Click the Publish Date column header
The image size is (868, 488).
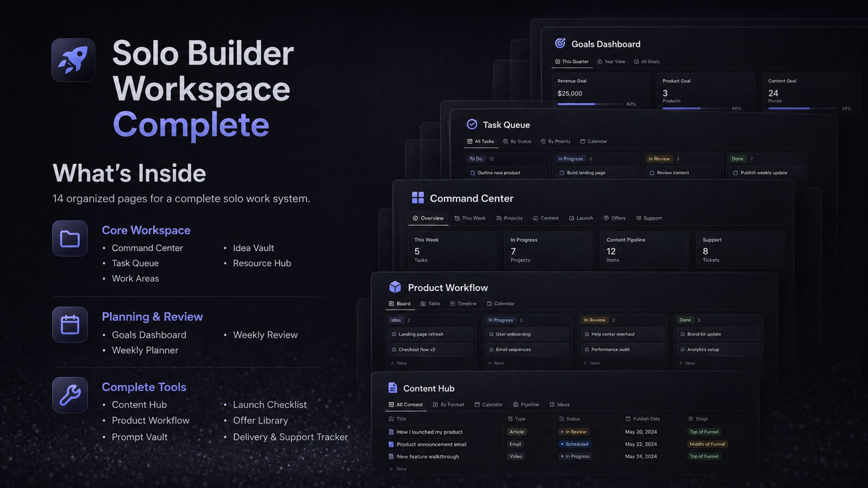click(x=642, y=419)
